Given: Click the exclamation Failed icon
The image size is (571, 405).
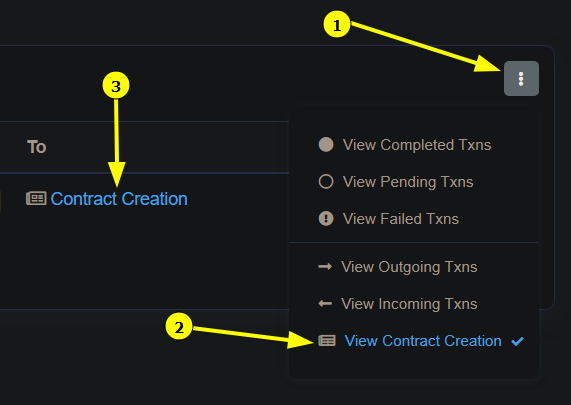Looking at the screenshot, I should pyautogui.click(x=326, y=219).
